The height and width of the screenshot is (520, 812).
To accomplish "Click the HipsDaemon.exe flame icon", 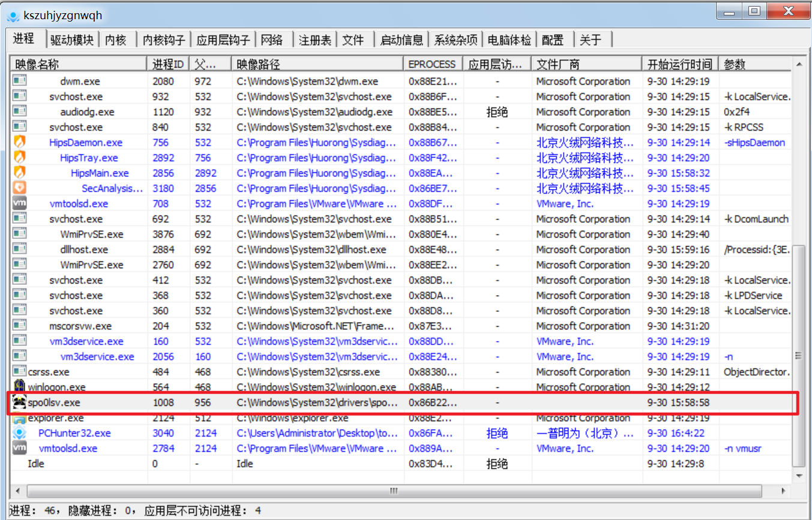I will [x=19, y=142].
